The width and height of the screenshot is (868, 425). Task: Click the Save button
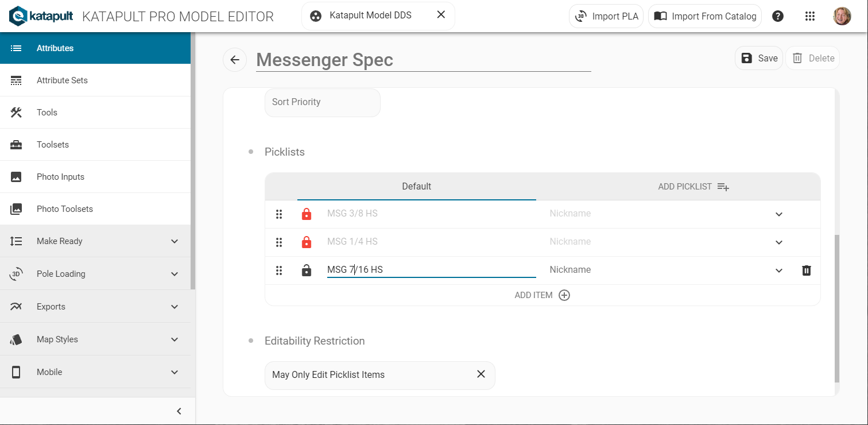(x=759, y=58)
